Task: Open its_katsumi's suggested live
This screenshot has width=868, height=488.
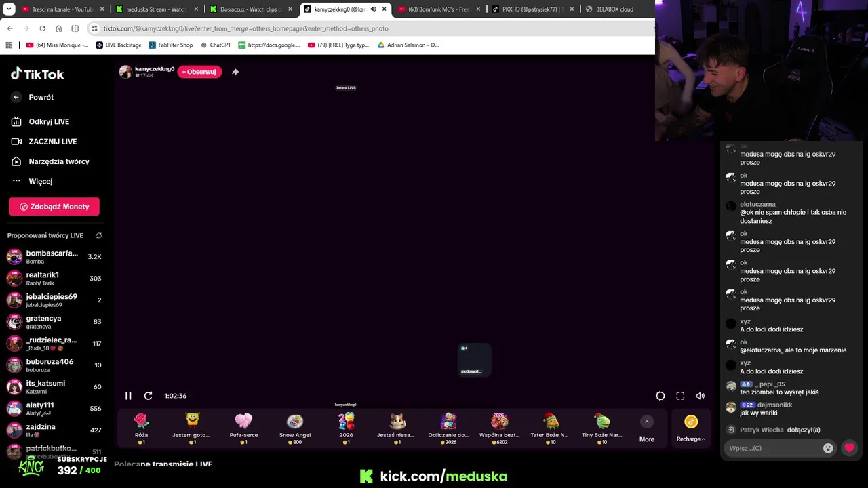Action: click(x=54, y=387)
